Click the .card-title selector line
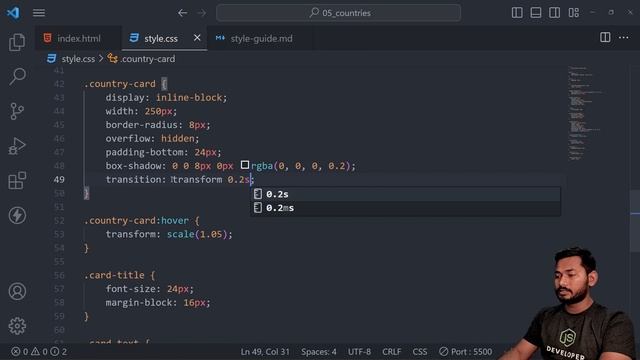The height and width of the screenshot is (360, 640). coord(119,276)
